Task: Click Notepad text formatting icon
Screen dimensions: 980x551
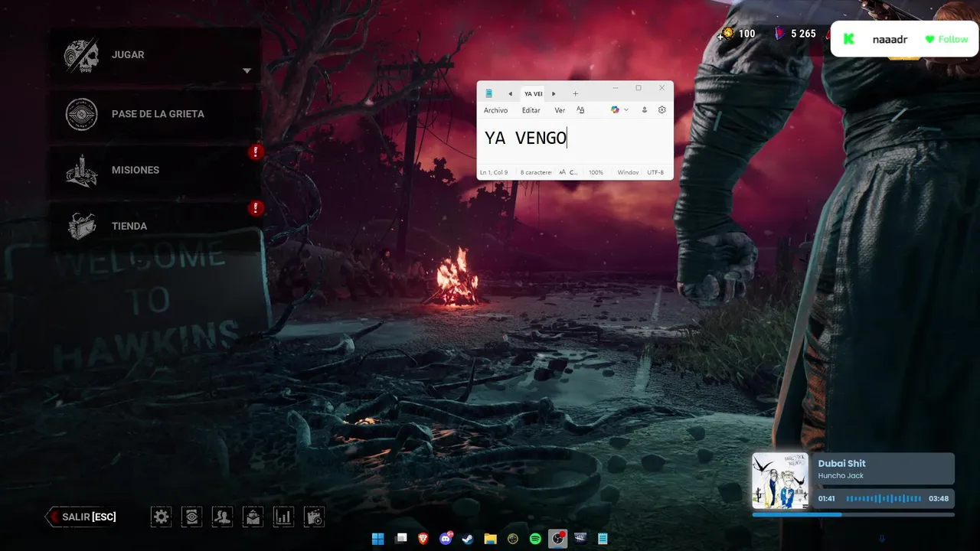Action: coord(580,110)
